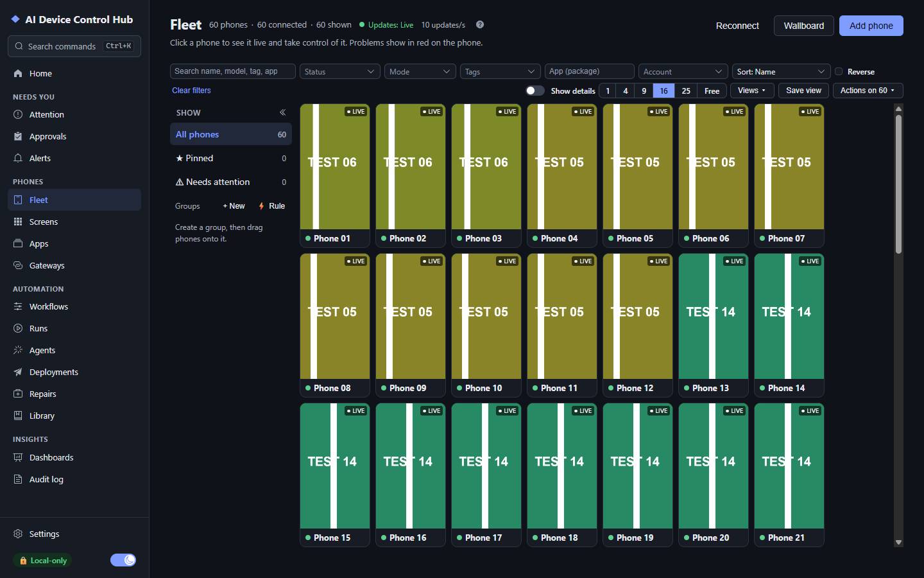Click the Save view button

(803, 91)
